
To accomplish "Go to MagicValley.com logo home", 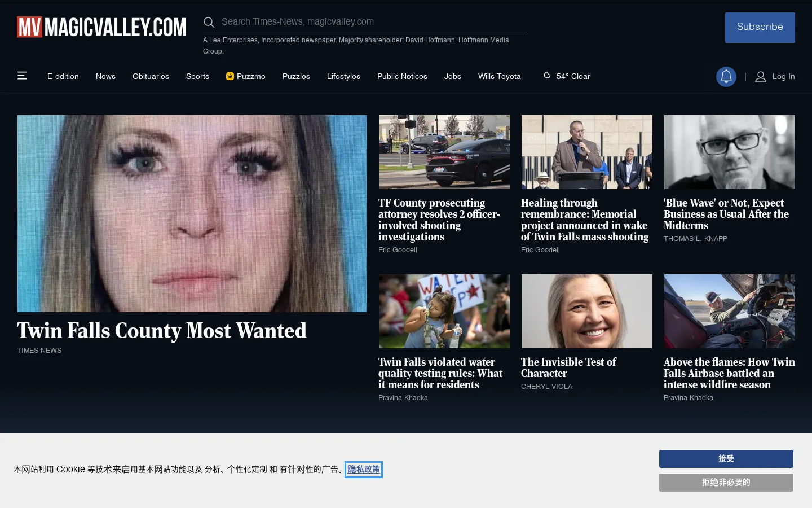I will tap(101, 27).
